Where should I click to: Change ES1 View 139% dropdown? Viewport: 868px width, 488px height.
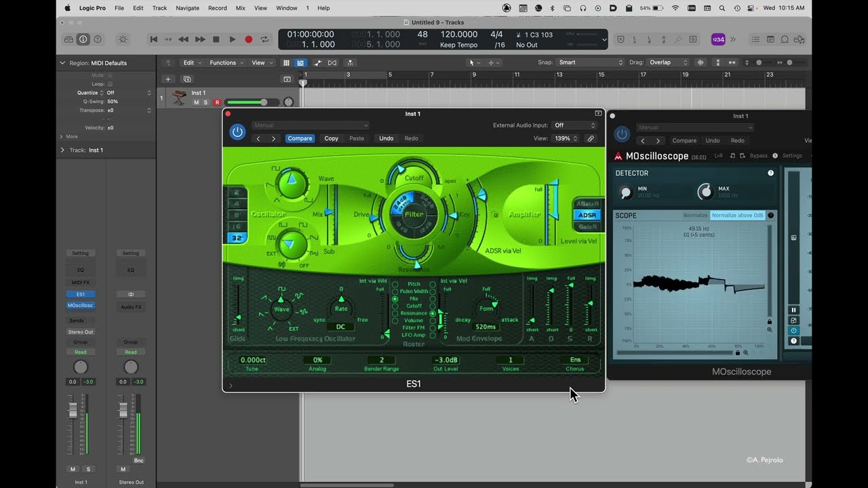(566, 138)
